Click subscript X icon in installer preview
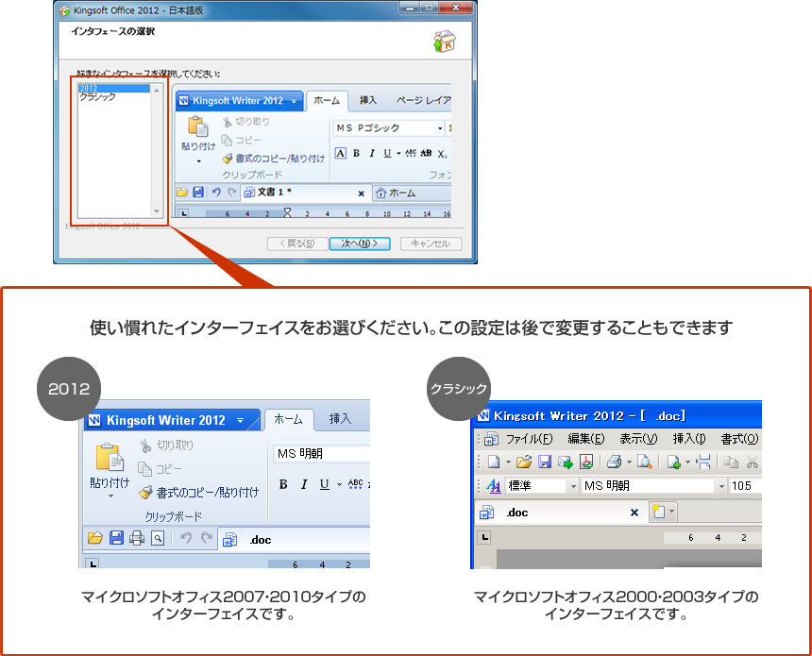Screen dimensions: 812x656 [442, 154]
